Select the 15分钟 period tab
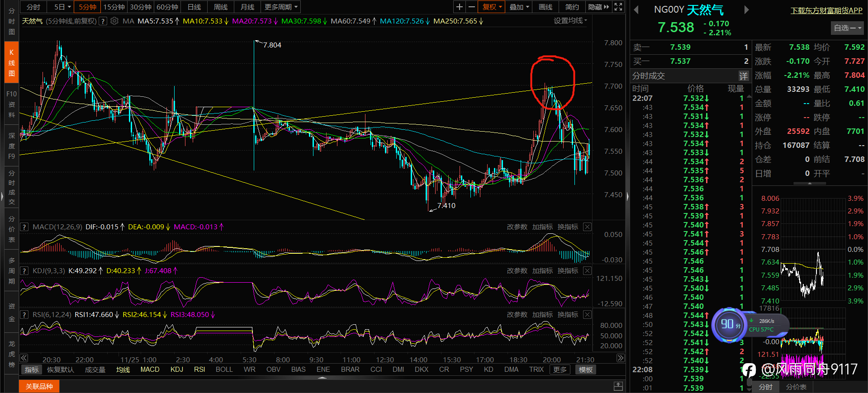Image resolution: width=868 pixels, height=393 pixels. (x=114, y=7)
